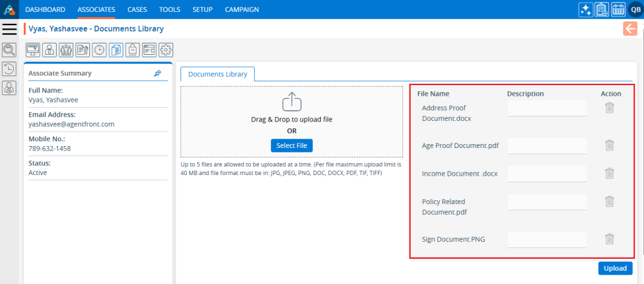
Task: Switch to the Documents Library tab
Action: tap(218, 74)
